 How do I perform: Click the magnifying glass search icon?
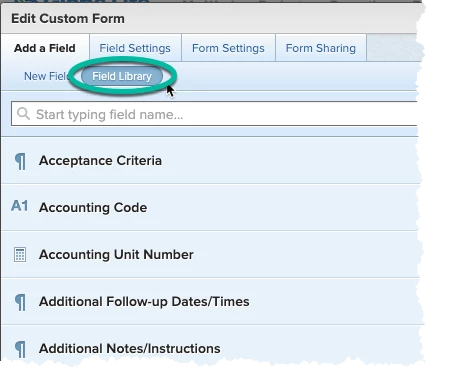pyautogui.click(x=23, y=114)
